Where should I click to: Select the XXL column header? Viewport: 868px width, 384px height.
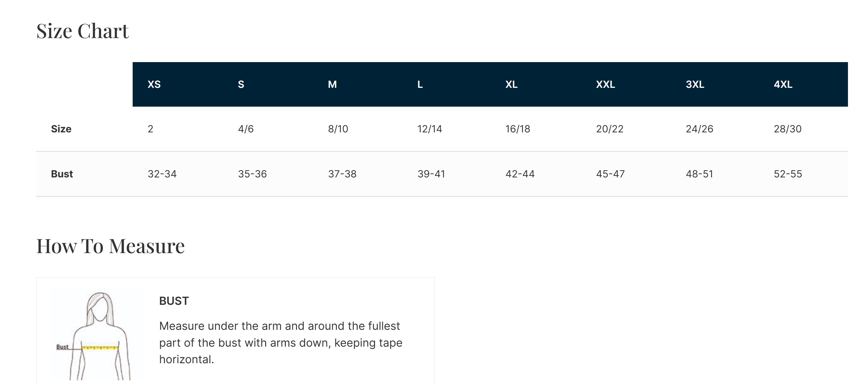coord(605,84)
